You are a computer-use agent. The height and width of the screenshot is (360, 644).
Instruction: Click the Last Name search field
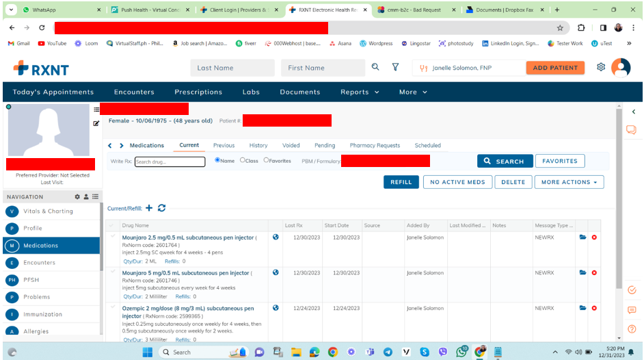click(x=232, y=68)
